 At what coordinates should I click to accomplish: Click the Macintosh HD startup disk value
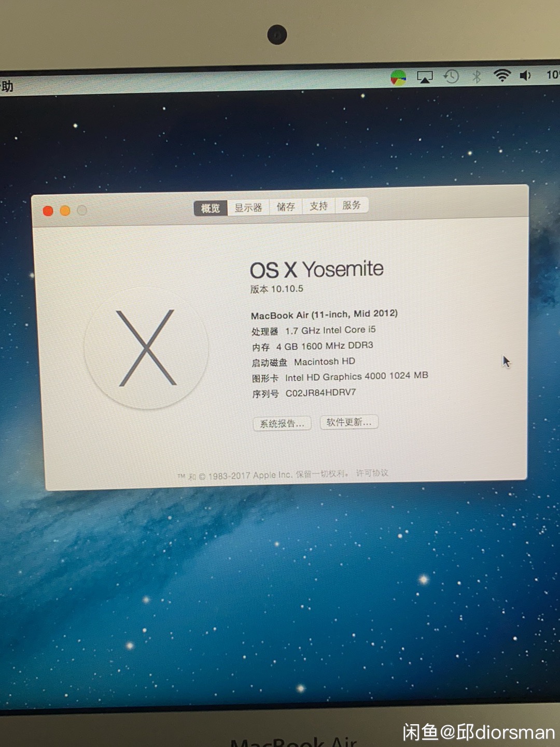325,362
